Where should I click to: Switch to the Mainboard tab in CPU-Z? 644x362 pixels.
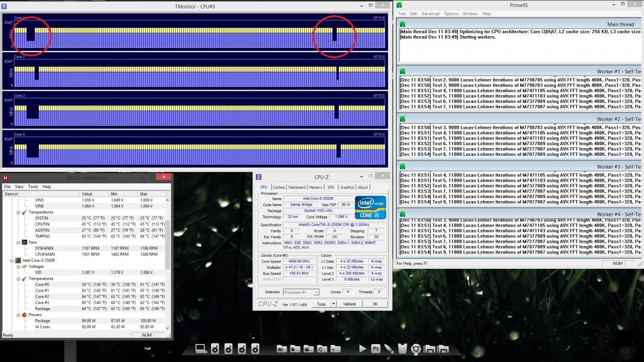(297, 187)
